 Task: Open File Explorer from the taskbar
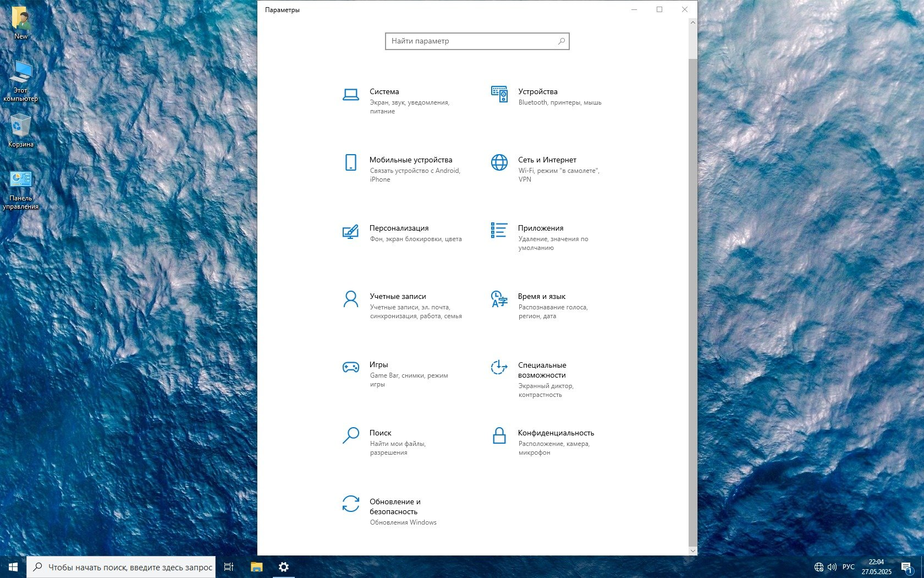(x=256, y=567)
